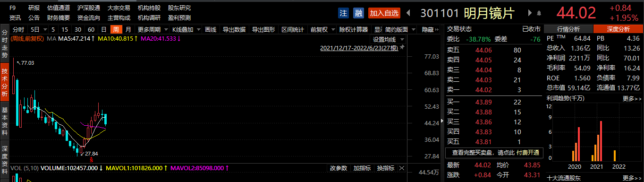Open the 机构调研 menu item
The image size is (644, 182).
pyautogui.click(x=149, y=18)
